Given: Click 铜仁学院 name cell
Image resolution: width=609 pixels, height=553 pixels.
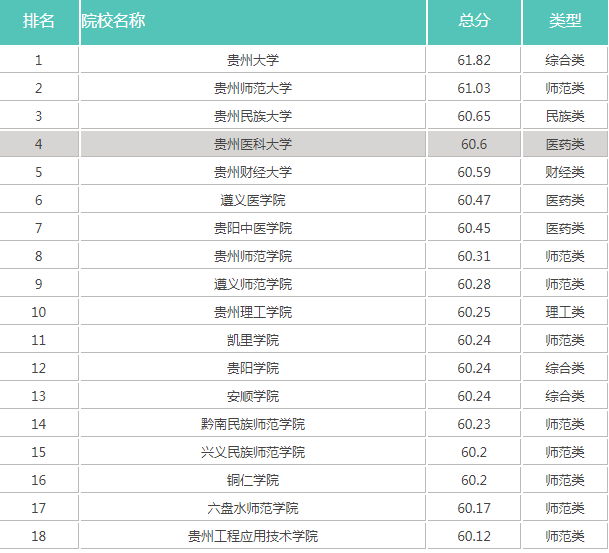Looking at the screenshot, I should point(253,480).
